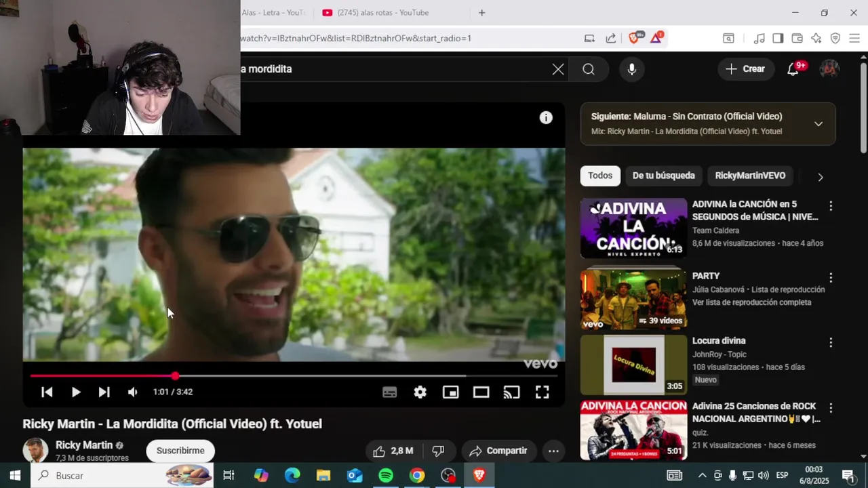The height and width of the screenshot is (488, 868).
Task: Clear the YouTube search field
Action: [x=558, y=69]
